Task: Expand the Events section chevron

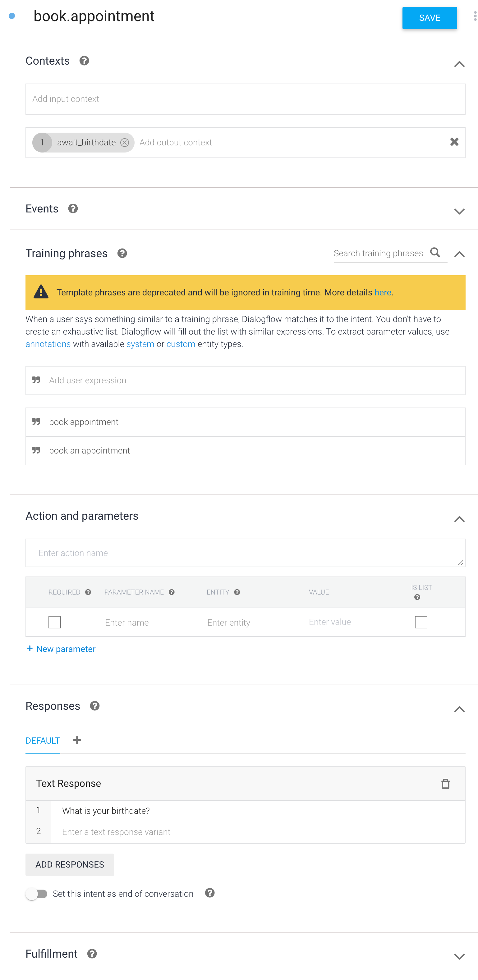Action: click(x=459, y=211)
